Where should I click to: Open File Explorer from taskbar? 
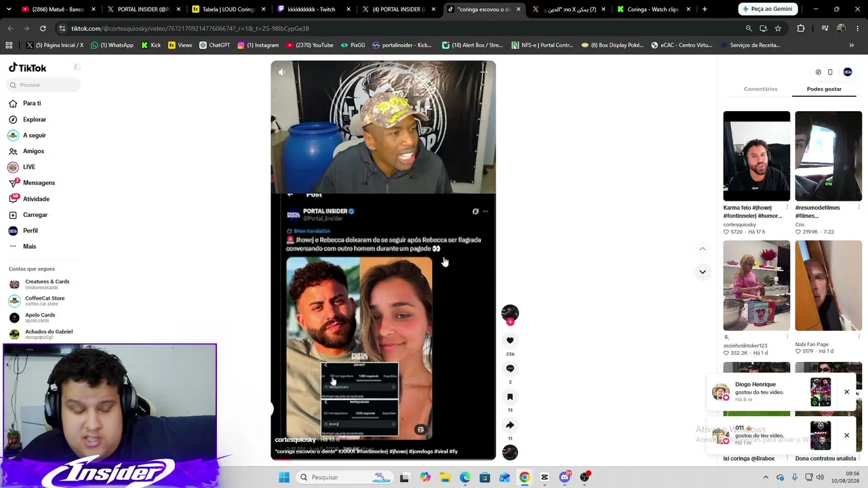point(445,477)
